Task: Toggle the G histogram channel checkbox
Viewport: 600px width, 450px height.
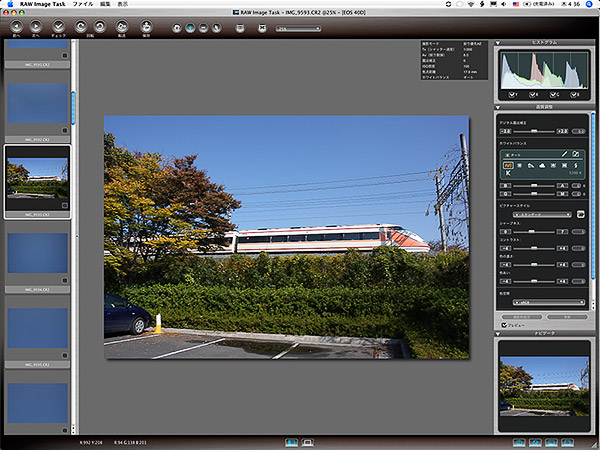Action: 553,95
